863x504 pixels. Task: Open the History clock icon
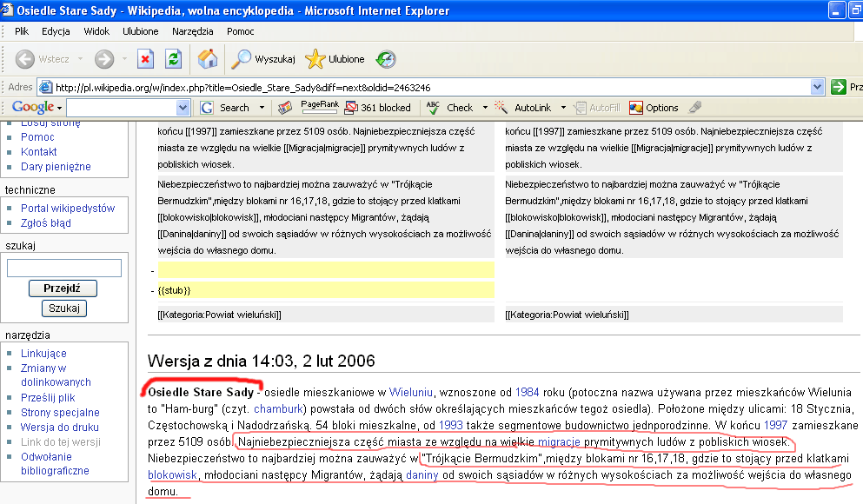click(x=386, y=59)
